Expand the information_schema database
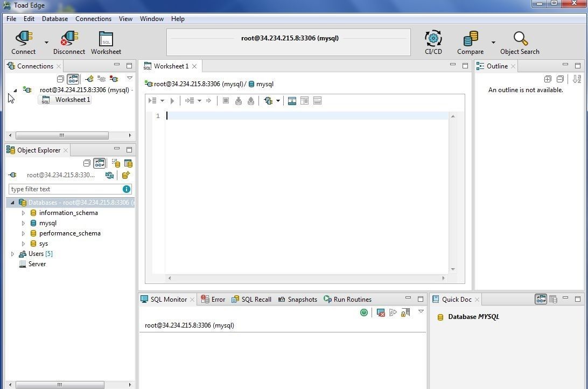Image resolution: width=588 pixels, height=389 pixels. (x=23, y=213)
